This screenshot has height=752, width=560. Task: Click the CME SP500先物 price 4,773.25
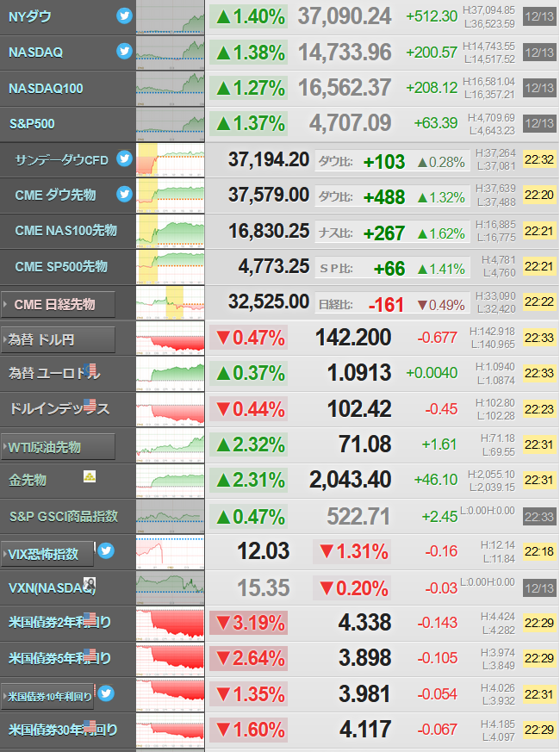pyautogui.click(x=274, y=266)
